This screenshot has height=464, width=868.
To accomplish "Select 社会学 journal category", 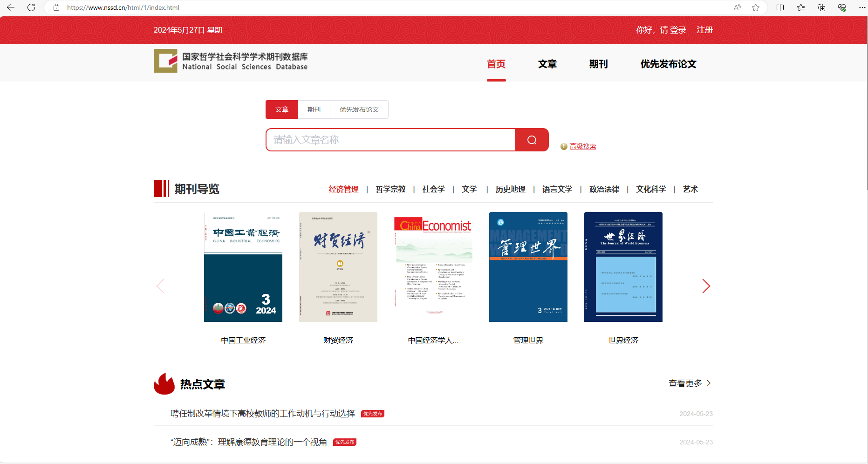I will 434,189.
